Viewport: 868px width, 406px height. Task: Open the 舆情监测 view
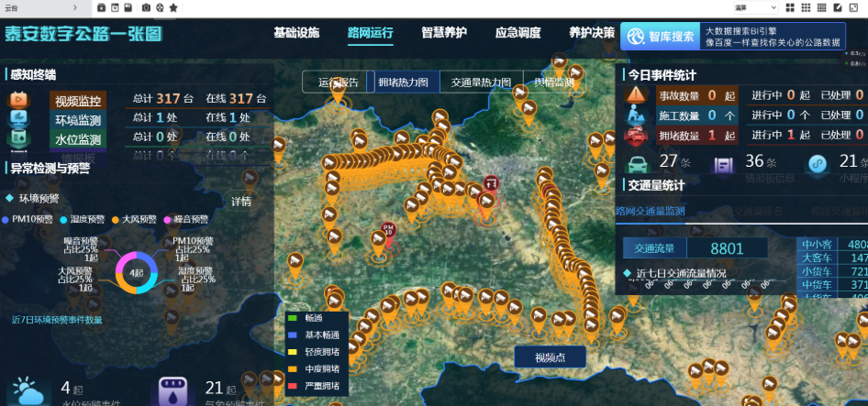(553, 82)
